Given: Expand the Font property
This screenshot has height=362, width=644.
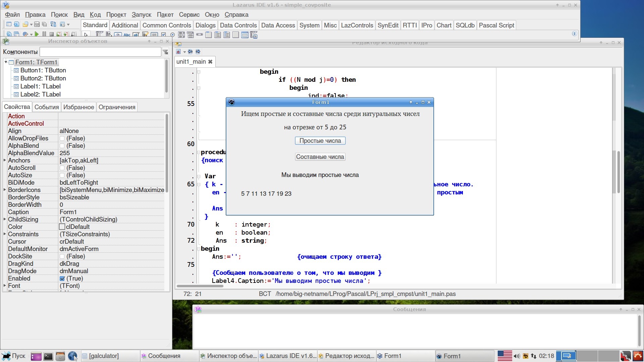Looking at the screenshot, I should coord(5,286).
